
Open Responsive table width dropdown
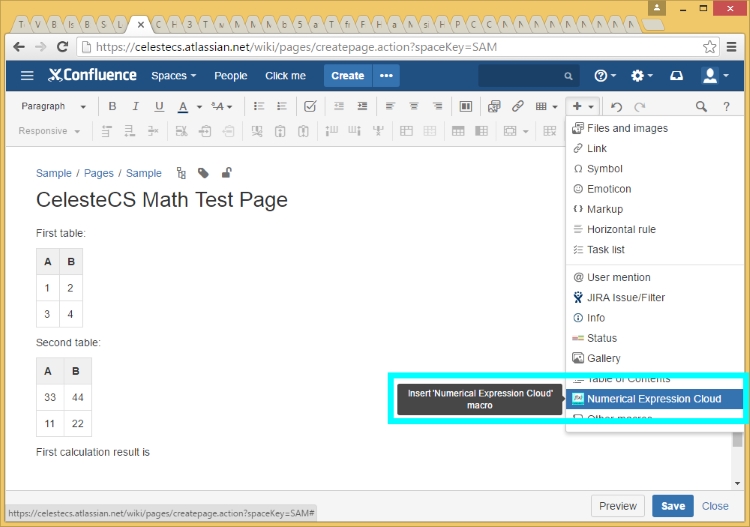pos(49,131)
